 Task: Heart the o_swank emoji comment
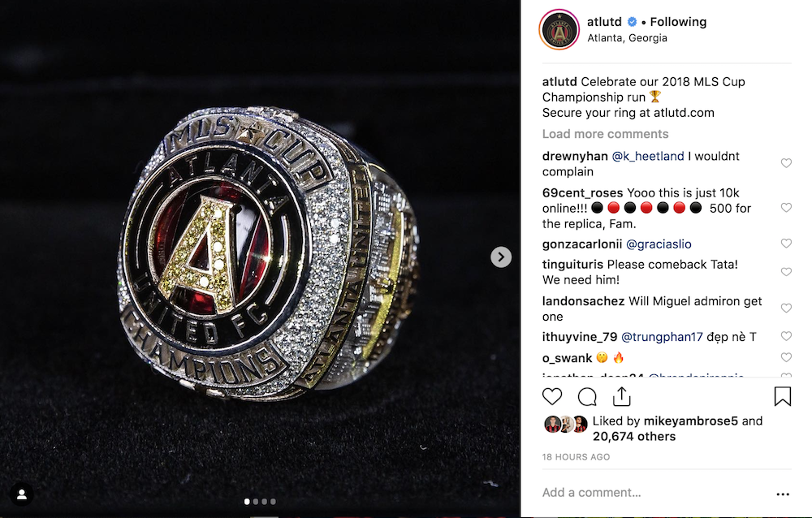coord(786,357)
